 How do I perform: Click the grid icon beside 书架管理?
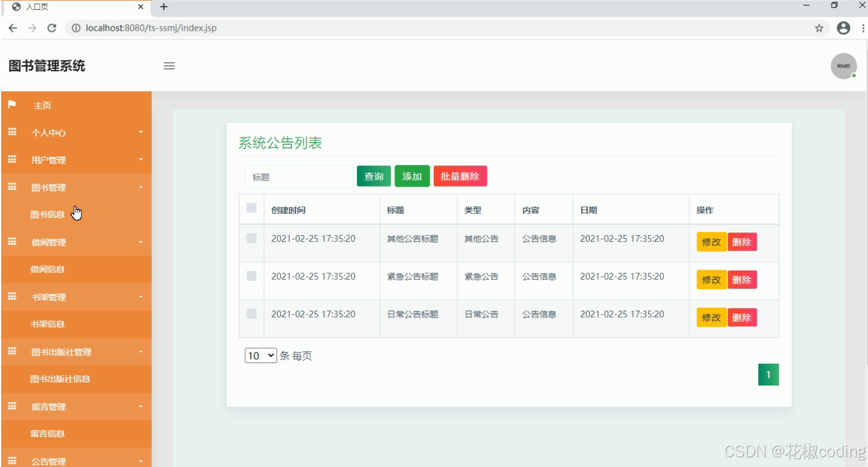point(11,297)
